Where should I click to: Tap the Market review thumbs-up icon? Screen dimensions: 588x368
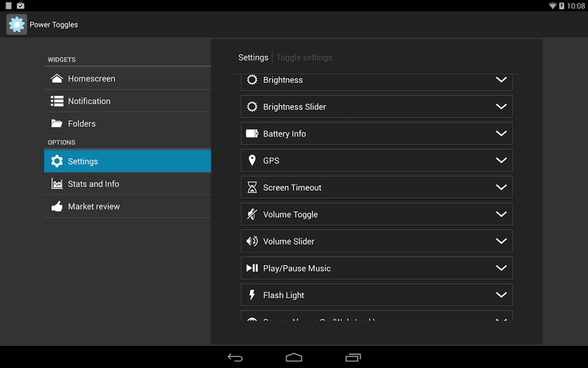tap(57, 206)
